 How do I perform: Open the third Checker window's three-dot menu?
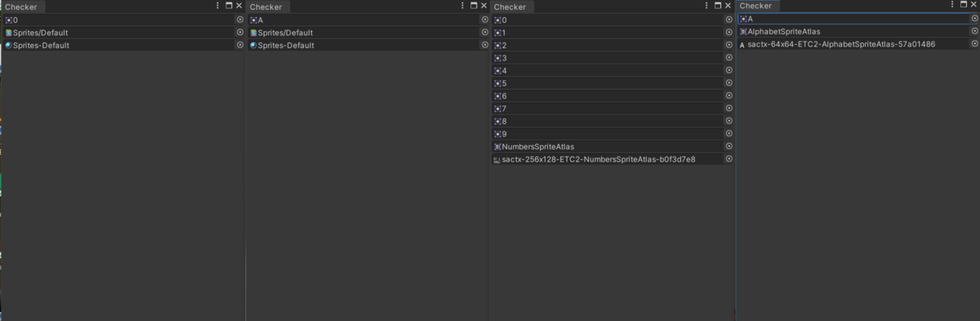707,6
